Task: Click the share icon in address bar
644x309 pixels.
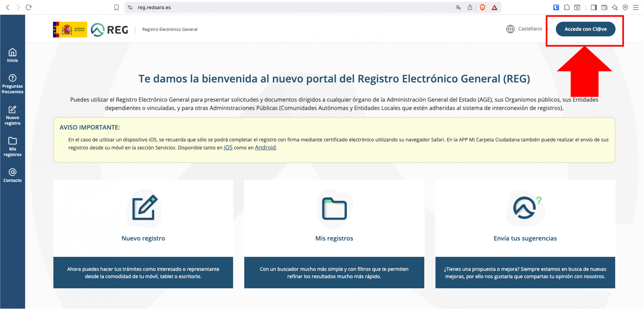Action: tap(470, 8)
